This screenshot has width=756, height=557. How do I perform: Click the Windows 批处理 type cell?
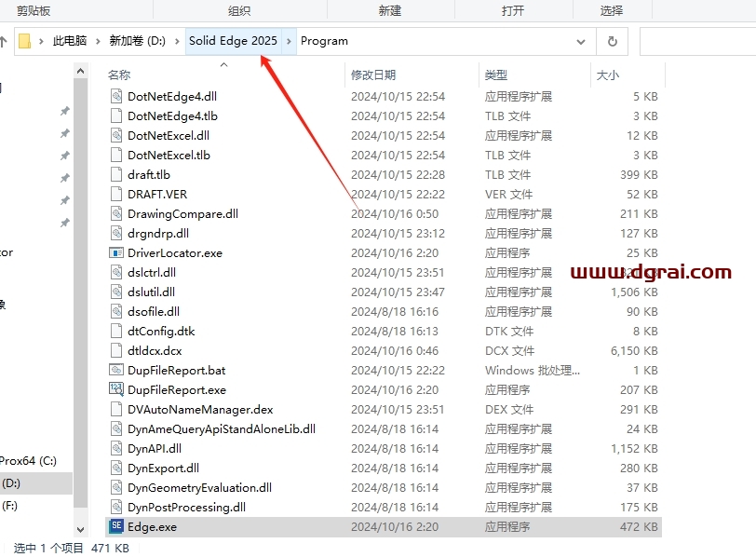coord(533,371)
